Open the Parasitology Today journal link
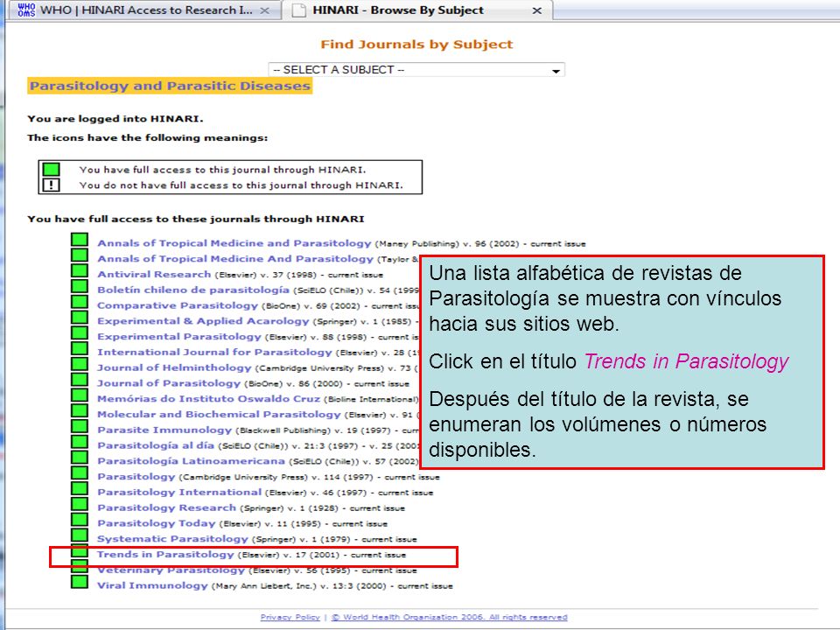Screen dimensions: 840x630 click(157, 523)
